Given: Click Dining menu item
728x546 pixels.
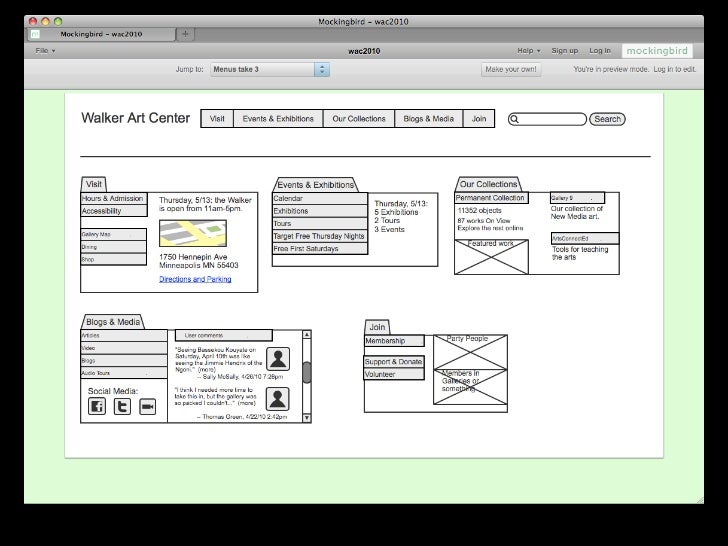Looking at the screenshot, I should point(113,247).
